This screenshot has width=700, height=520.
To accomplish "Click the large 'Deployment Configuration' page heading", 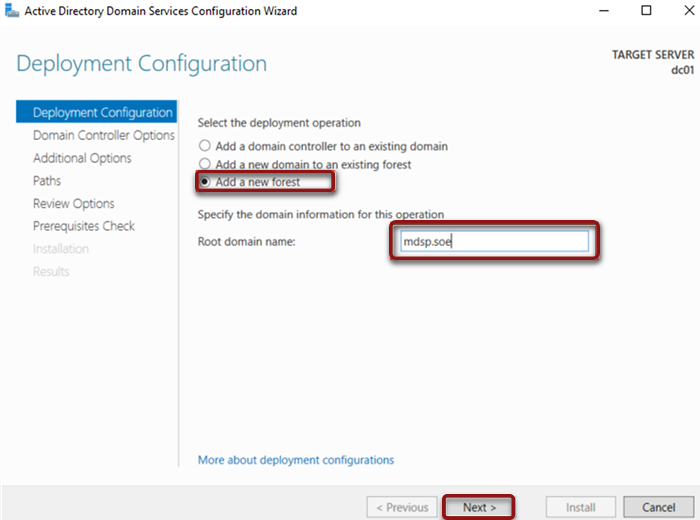I will pyautogui.click(x=142, y=63).
